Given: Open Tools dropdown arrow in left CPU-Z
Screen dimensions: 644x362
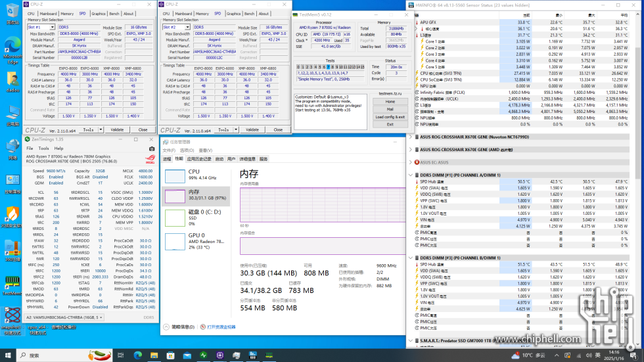Looking at the screenshot, I should click(x=101, y=129).
